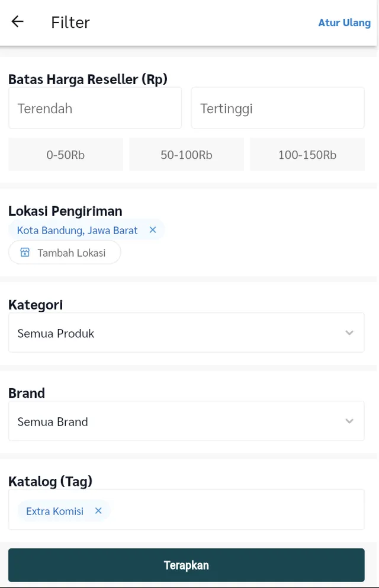Tap the back arrow icon
Viewport: 379px width, 588px height.
pos(18,22)
